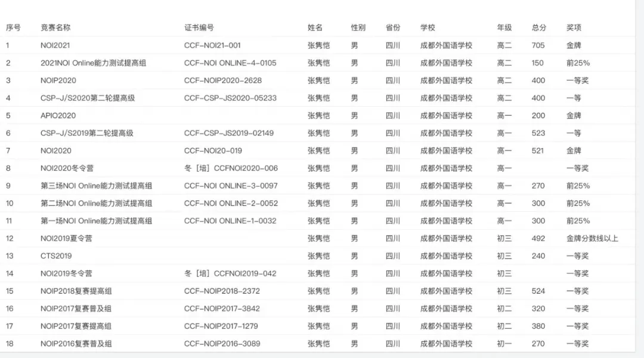Select certificate CCF-NOIP2016-3089
This screenshot has height=358, width=644.
pyautogui.click(x=222, y=344)
